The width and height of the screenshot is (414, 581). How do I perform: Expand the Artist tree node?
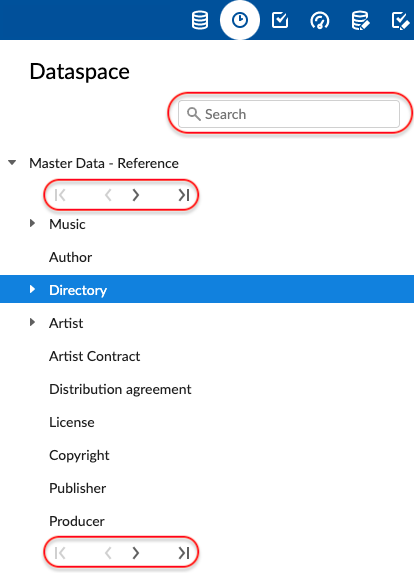pos(33,322)
